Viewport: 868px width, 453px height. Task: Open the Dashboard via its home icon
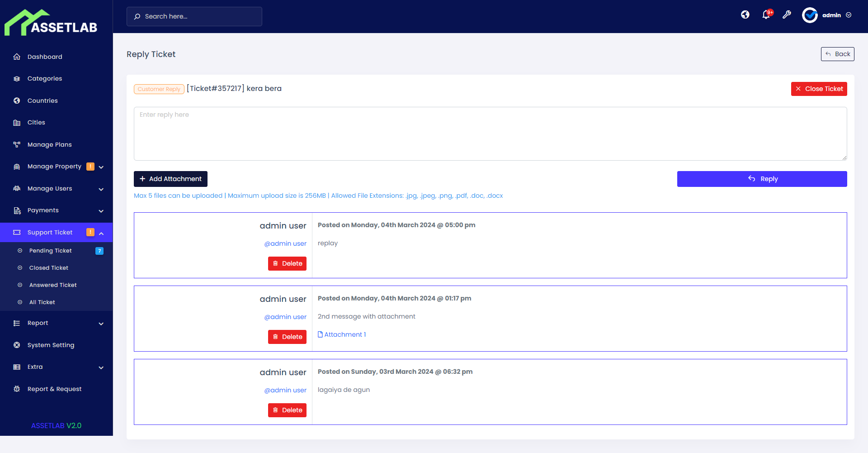point(17,57)
